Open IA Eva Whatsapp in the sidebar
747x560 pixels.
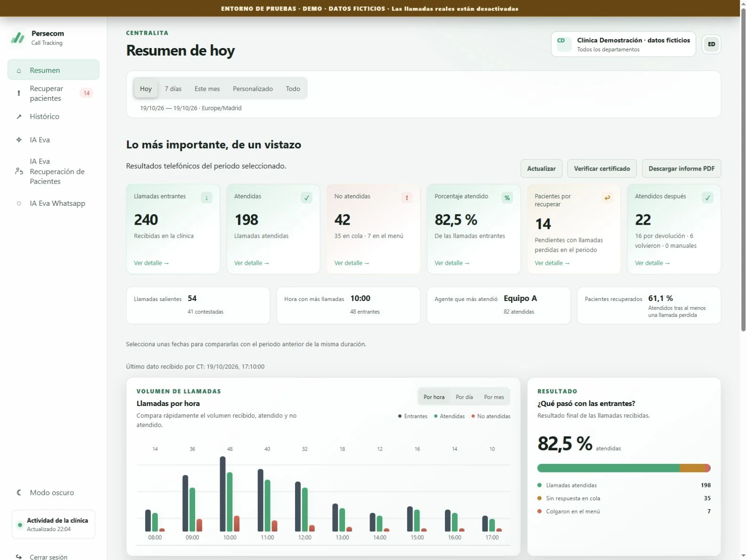tap(53, 203)
